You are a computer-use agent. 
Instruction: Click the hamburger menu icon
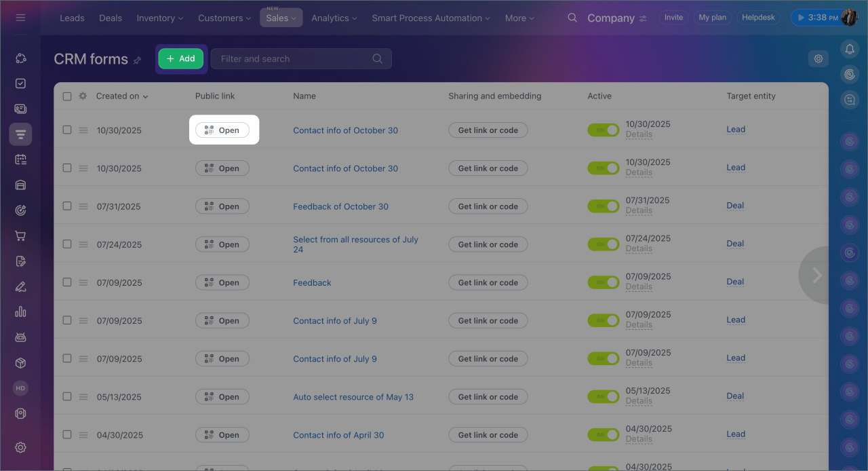20,18
